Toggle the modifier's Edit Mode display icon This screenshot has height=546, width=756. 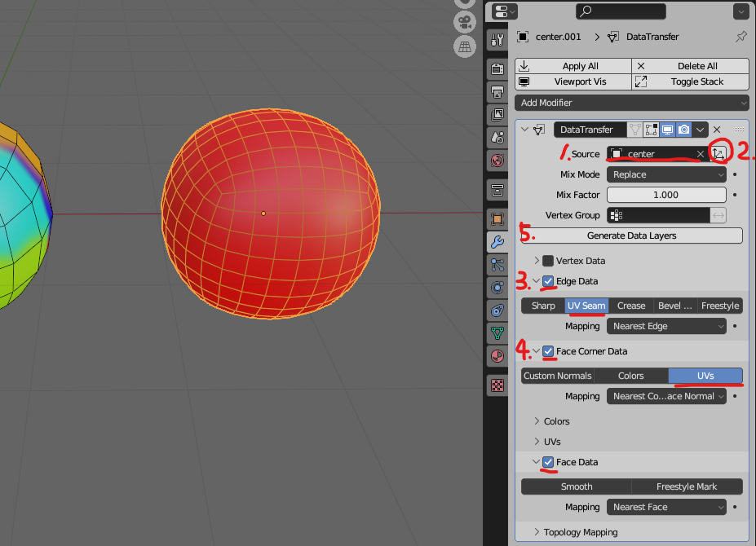pyautogui.click(x=652, y=130)
